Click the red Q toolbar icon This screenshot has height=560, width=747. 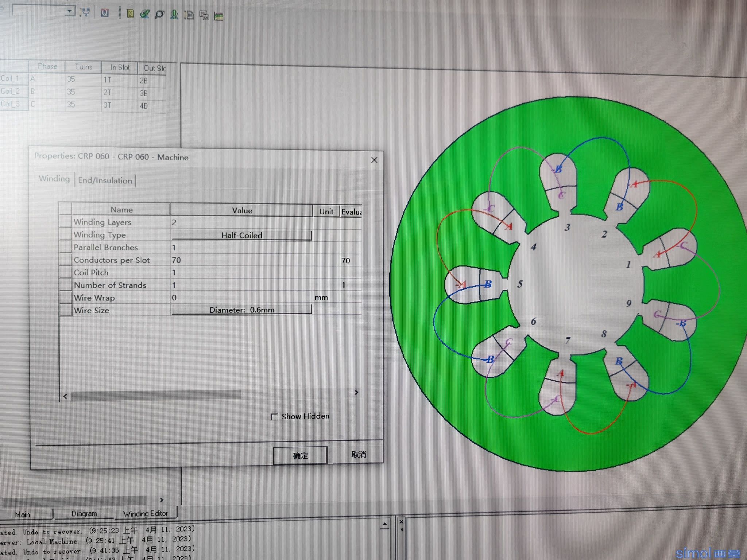(x=105, y=13)
